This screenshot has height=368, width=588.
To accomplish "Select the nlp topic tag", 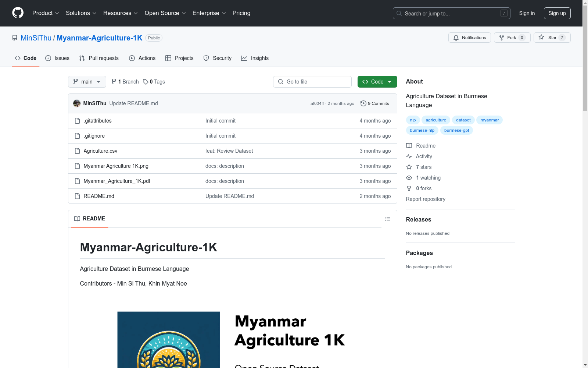I will tap(413, 120).
